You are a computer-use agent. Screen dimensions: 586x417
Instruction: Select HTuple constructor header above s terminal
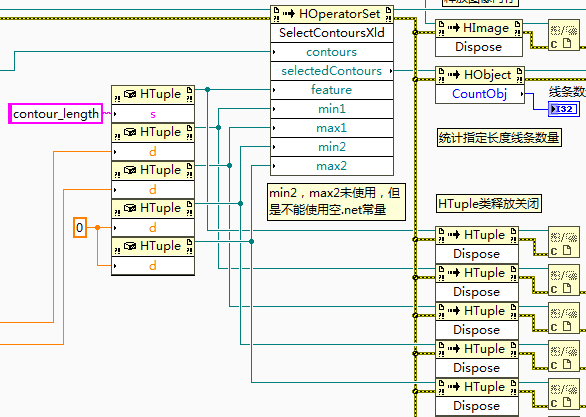pos(153,95)
